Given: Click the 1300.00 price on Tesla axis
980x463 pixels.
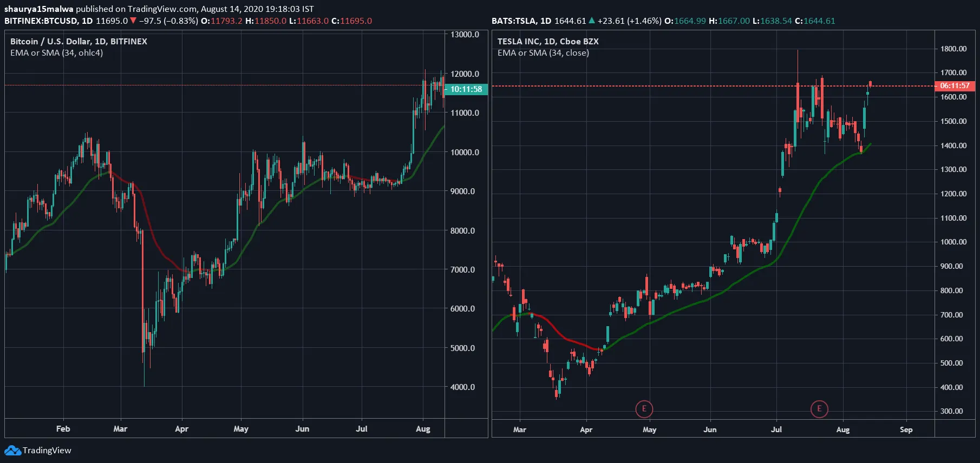Looking at the screenshot, I should pos(953,169).
